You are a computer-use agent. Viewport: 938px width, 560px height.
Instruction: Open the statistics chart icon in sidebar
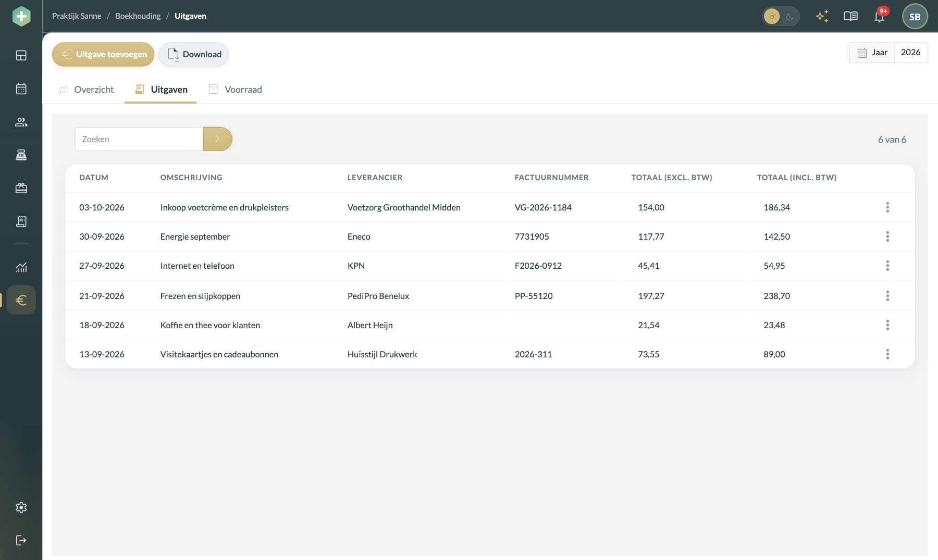(21, 267)
